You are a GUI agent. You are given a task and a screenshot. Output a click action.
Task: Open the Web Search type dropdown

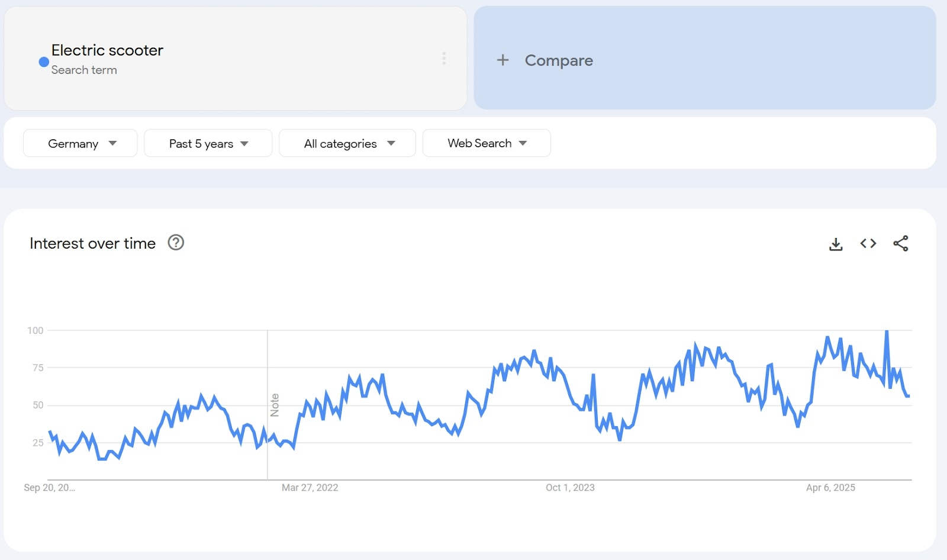pos(487,143)
